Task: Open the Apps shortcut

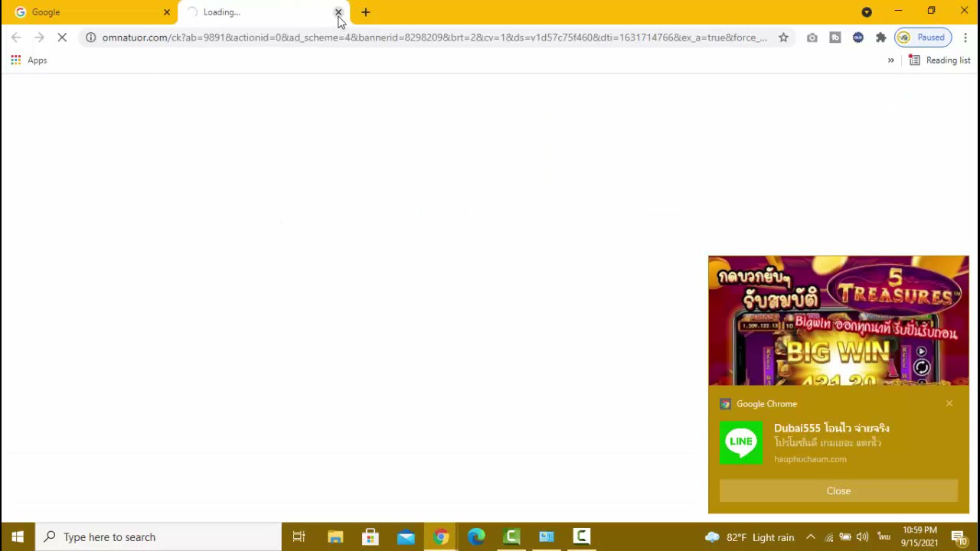Action: (x=29, y=60)
